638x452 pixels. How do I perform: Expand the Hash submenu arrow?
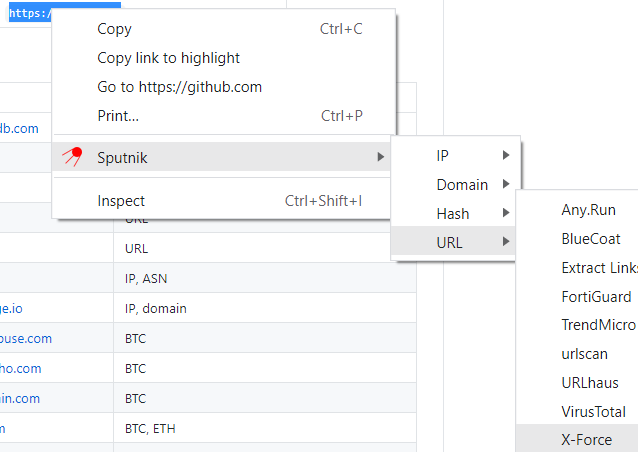coord(506,213)
